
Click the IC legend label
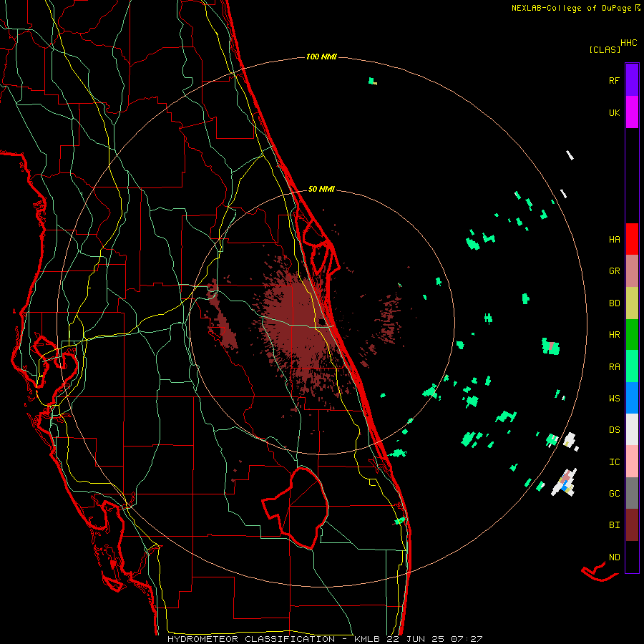pyautogui.click(x=614, y=462)
